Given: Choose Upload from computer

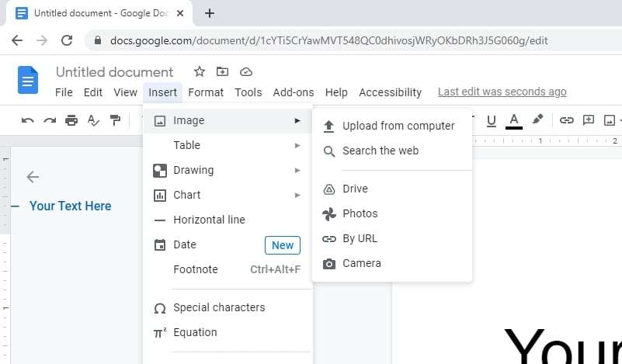Looking at the screenshot, I should coord(392,126).
